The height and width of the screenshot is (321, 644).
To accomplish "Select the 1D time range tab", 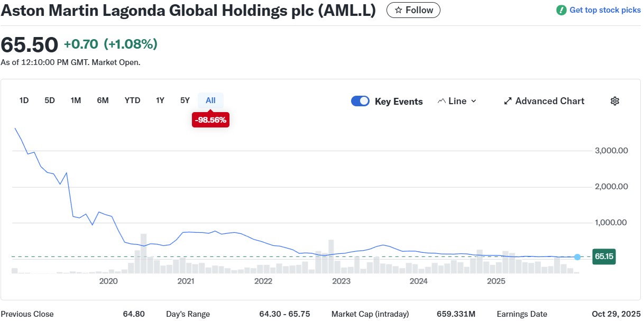I will tap(24, 100).
